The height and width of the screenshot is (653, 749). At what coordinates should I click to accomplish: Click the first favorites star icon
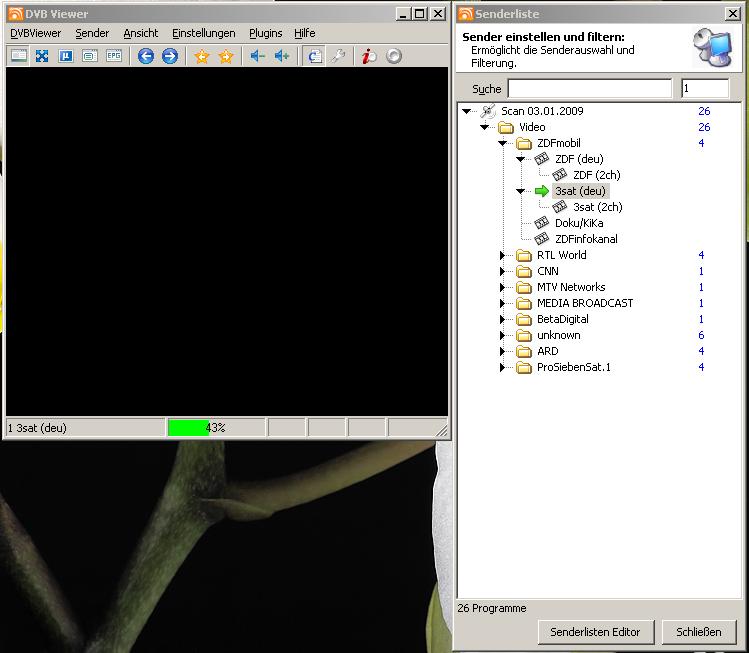click(202, 56)
